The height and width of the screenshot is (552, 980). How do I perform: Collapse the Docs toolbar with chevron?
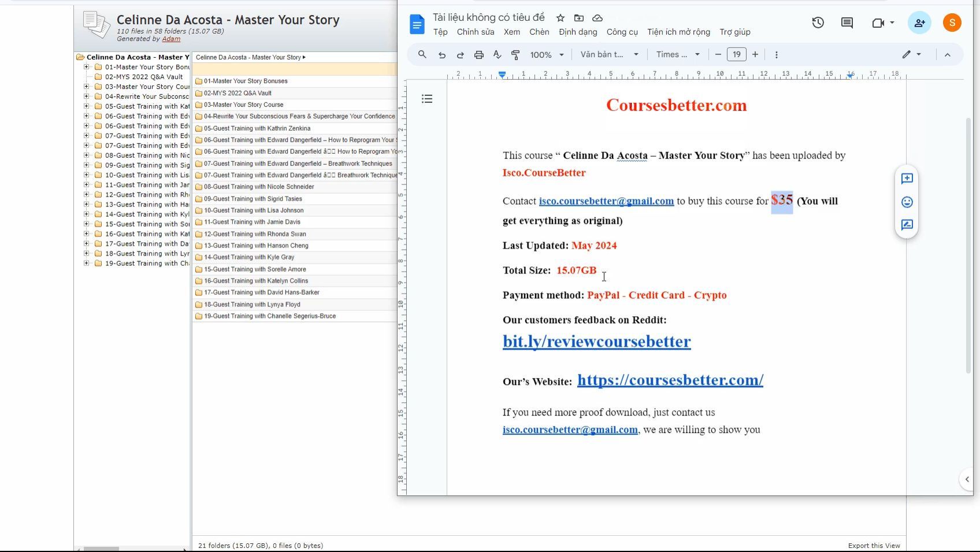coord(947,55)
